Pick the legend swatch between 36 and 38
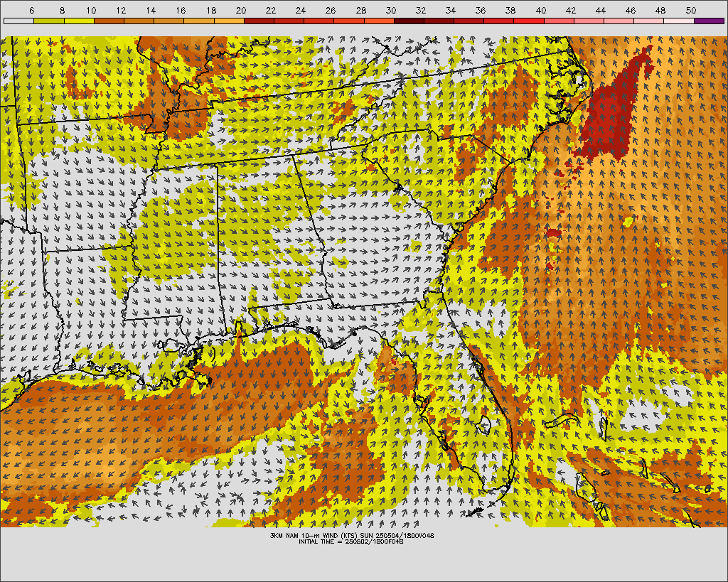This screenshot has width=728, height=582. point(499,21)
